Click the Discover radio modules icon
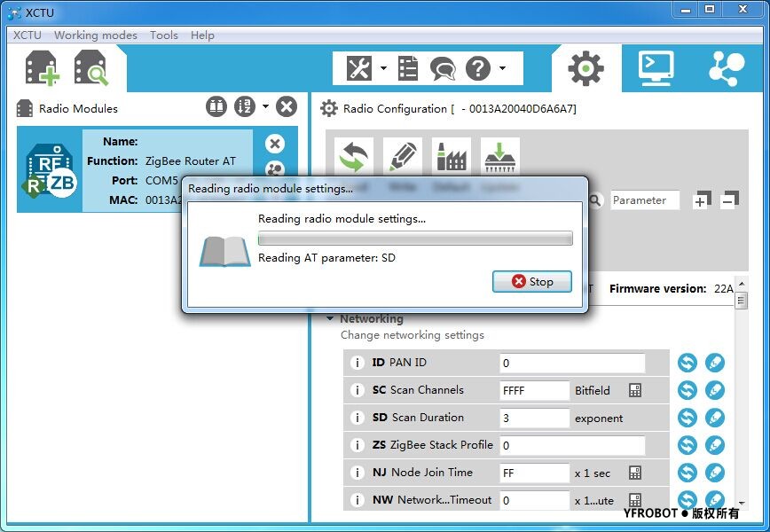Screen dimensions: 770x532 (90, 68)
